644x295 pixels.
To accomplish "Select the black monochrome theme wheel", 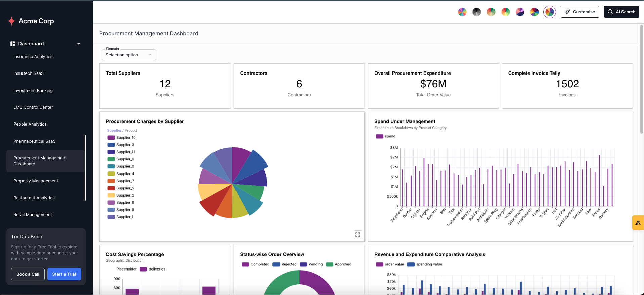I will (477, 12).
